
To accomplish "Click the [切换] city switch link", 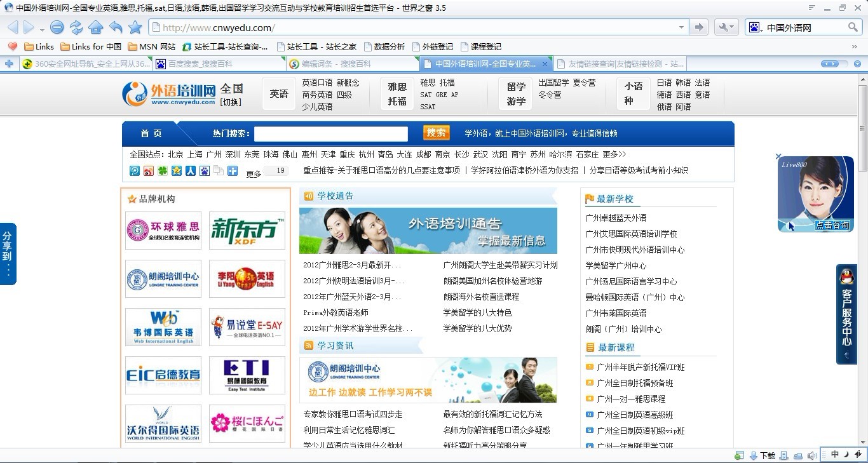I will (x=231, y=102).
